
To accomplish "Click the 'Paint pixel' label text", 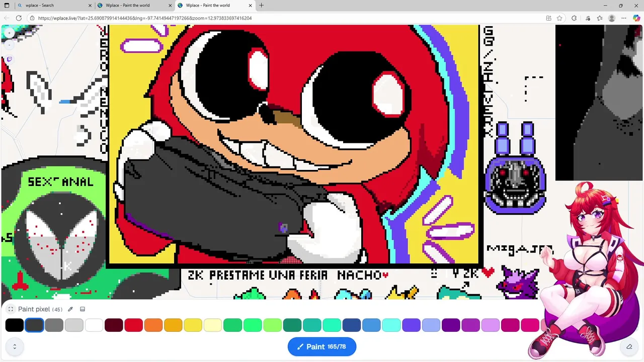I will click(34, 309).
